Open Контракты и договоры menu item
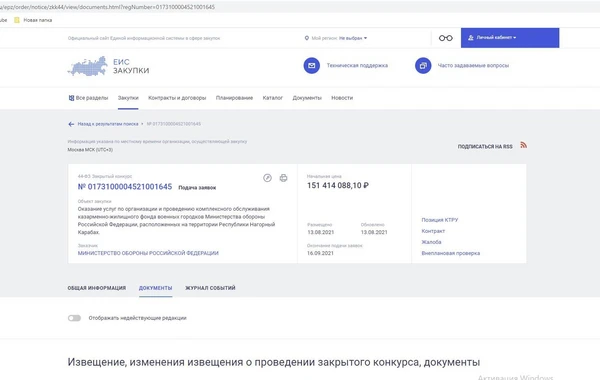Image resolution: width=600 pixels, height=380 pixels. click(177, 98)
